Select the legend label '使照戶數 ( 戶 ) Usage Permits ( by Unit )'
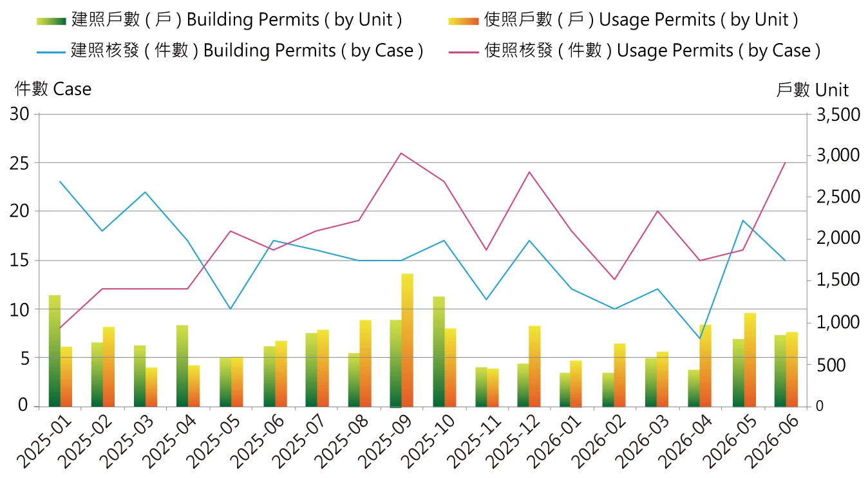868x478 pixels. pyautogui.click(x=641, y=20)
